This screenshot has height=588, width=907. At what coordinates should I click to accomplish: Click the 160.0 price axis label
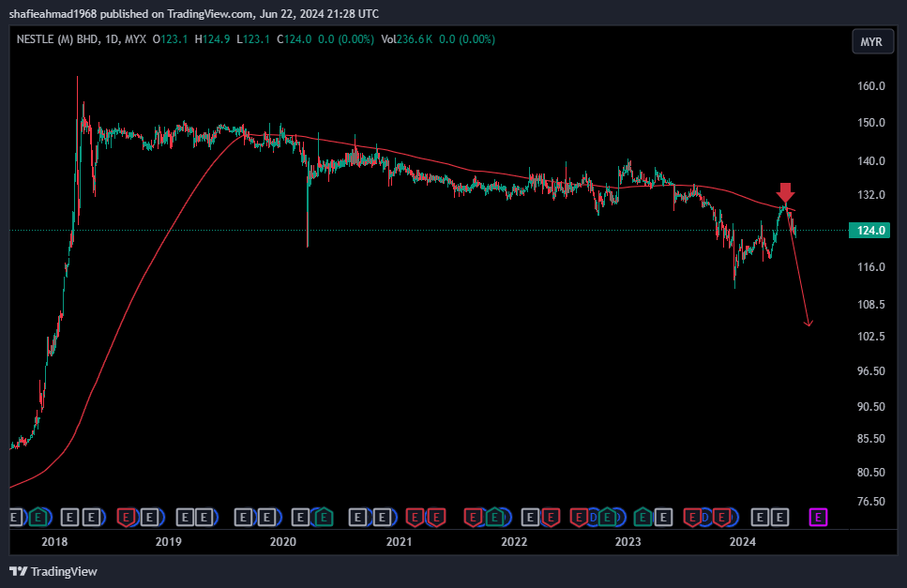point(871,85)
